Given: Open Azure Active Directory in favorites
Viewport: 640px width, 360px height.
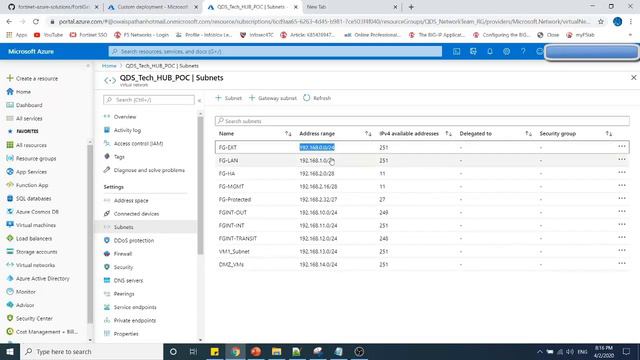Looking at the screenshot, I should (38, 278).
